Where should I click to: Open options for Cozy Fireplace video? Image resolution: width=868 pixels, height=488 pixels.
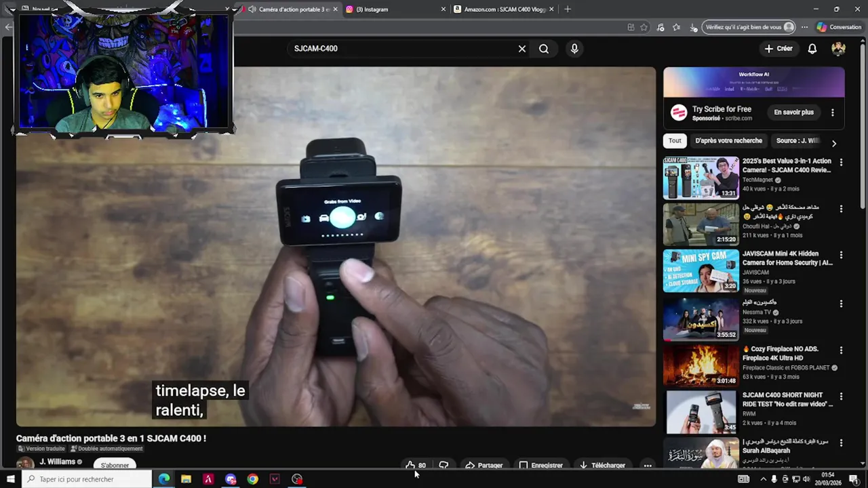(841, 350)
